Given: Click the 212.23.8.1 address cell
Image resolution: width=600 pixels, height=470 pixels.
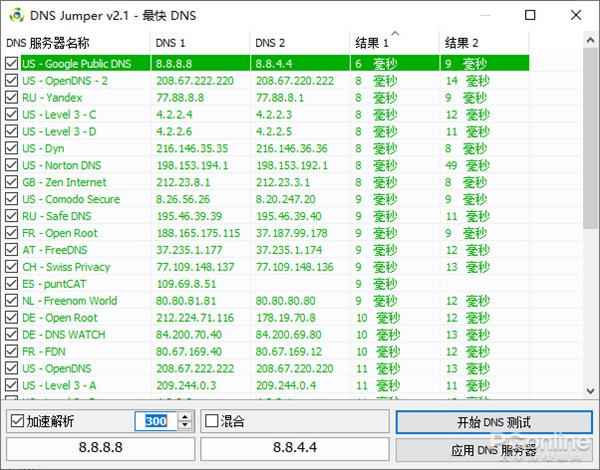Looking at the screenshot, I should coord(183,182).
